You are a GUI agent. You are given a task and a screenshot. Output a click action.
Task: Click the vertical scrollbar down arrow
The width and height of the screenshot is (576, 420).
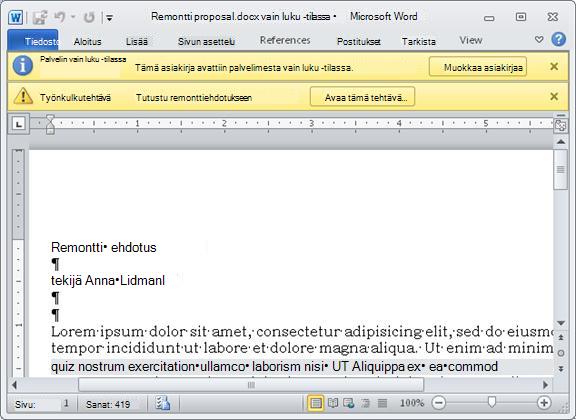(561, 323)
